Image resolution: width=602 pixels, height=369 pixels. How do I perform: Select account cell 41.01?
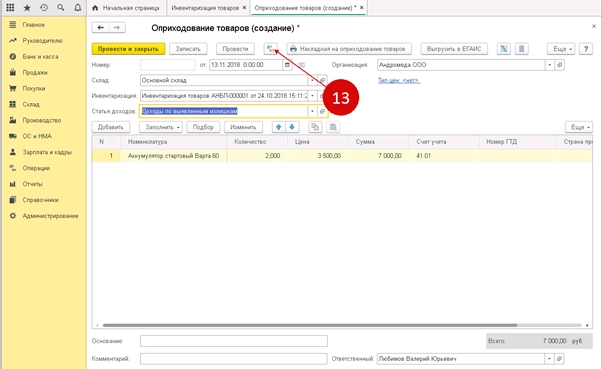point(444,156)
